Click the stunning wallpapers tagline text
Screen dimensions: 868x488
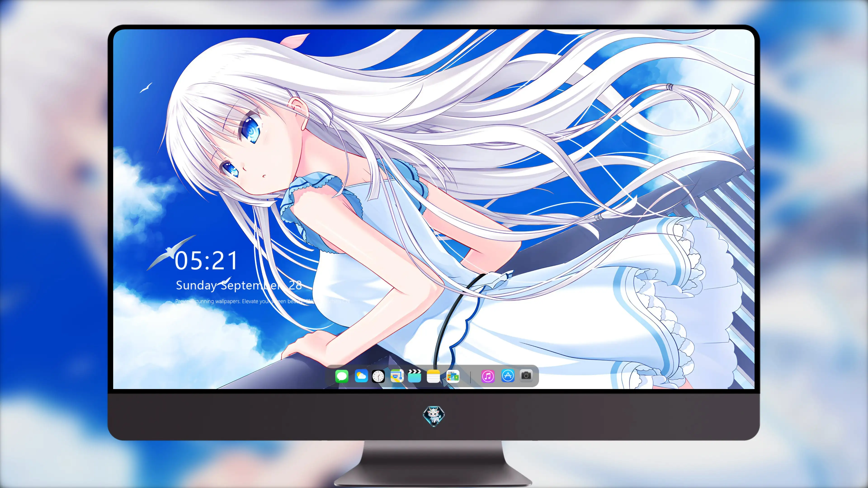click(262, 301)
